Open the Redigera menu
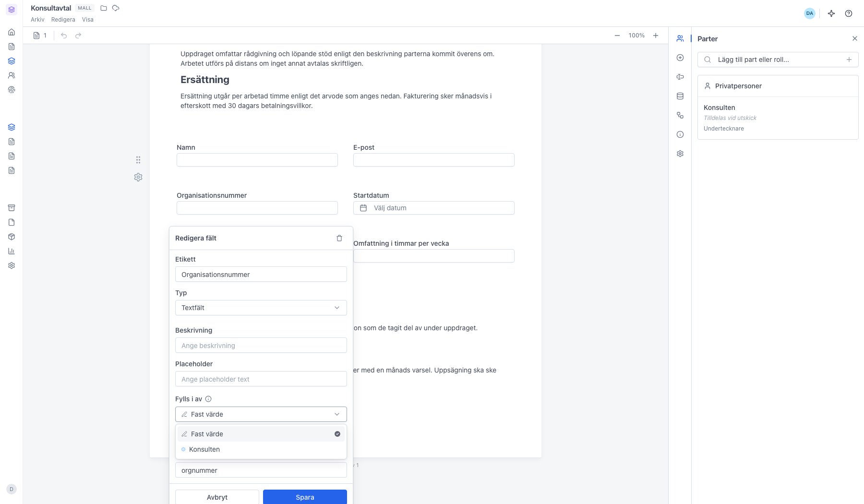Viewport: 864px width, 504px height. click(x=63, y=20)
